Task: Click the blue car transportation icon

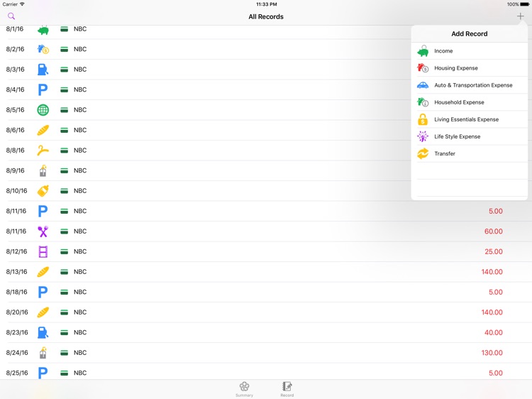Action: tap(423, 85)
